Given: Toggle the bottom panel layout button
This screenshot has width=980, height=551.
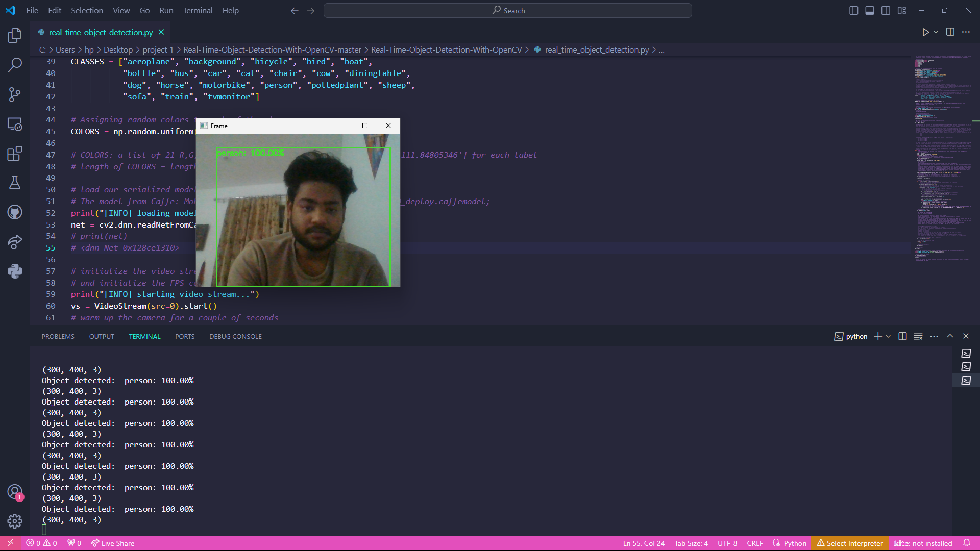Looking at the screenshot, I should tap(870, 11).
